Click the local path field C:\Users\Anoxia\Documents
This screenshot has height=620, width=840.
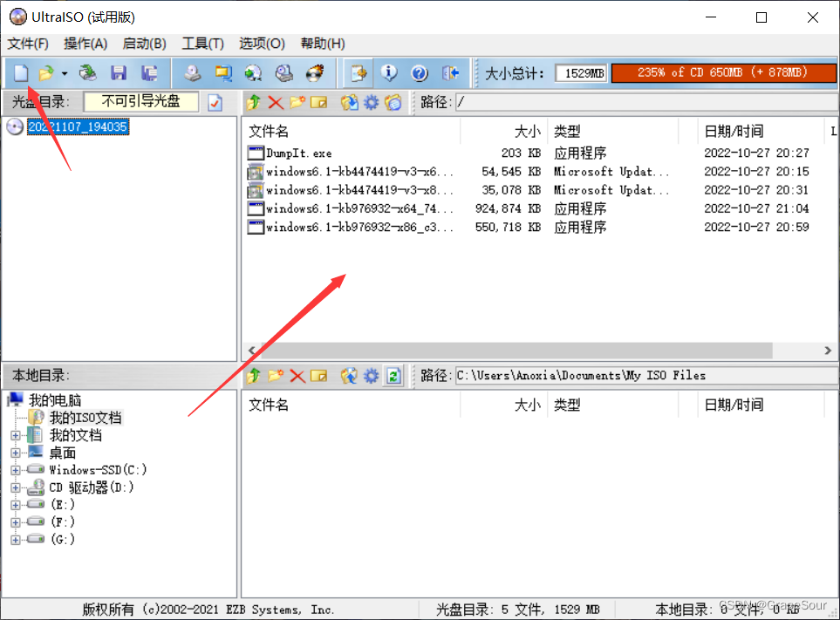[x=646, y=376]
